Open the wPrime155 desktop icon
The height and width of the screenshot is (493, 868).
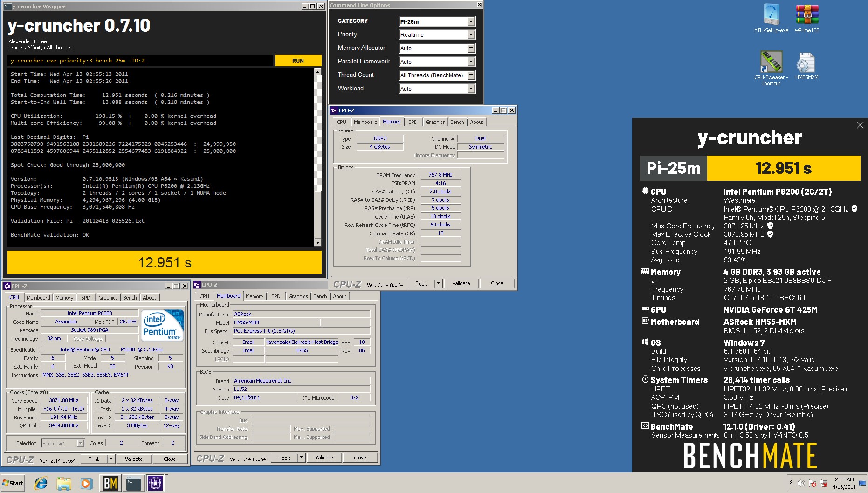[x=807, y=19]
